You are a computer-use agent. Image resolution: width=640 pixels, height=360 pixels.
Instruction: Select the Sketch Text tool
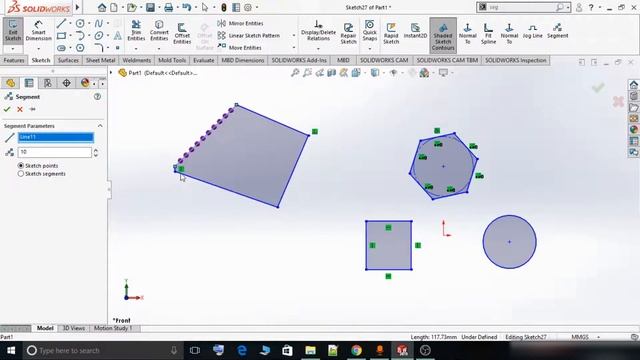pyautogui.click(x=118, y=36)
